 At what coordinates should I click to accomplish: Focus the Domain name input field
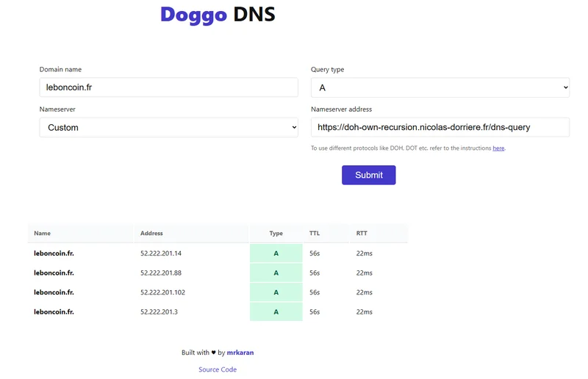[168, 87]
